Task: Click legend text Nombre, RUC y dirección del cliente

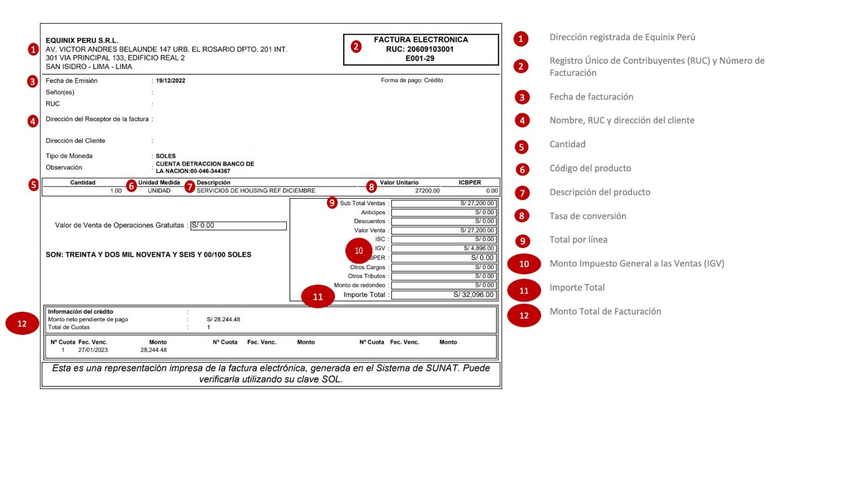Action: pyautogui.click(x=622, y=121)
